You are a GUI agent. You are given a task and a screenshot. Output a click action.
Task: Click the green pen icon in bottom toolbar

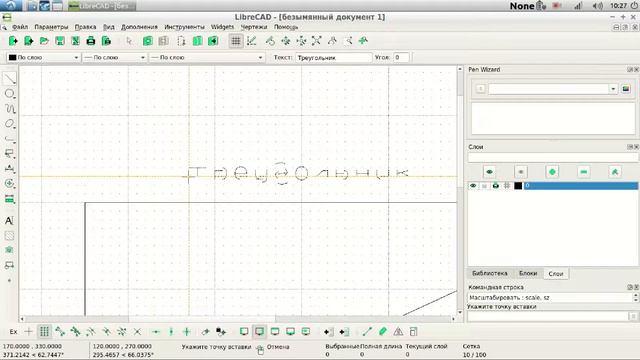point(382,332)
